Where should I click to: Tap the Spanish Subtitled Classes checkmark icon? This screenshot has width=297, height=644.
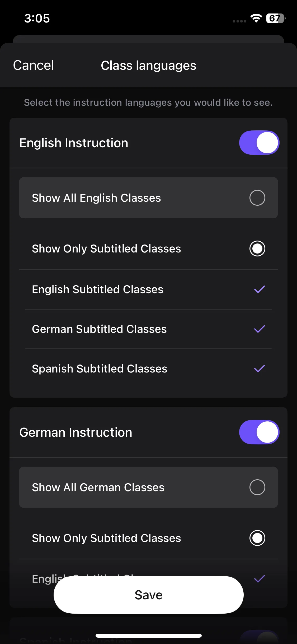[x=259, y=369]
